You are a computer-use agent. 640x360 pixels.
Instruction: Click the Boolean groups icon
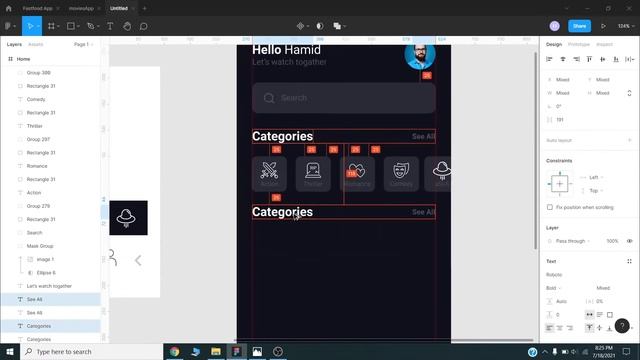click(x=337, y=26)
